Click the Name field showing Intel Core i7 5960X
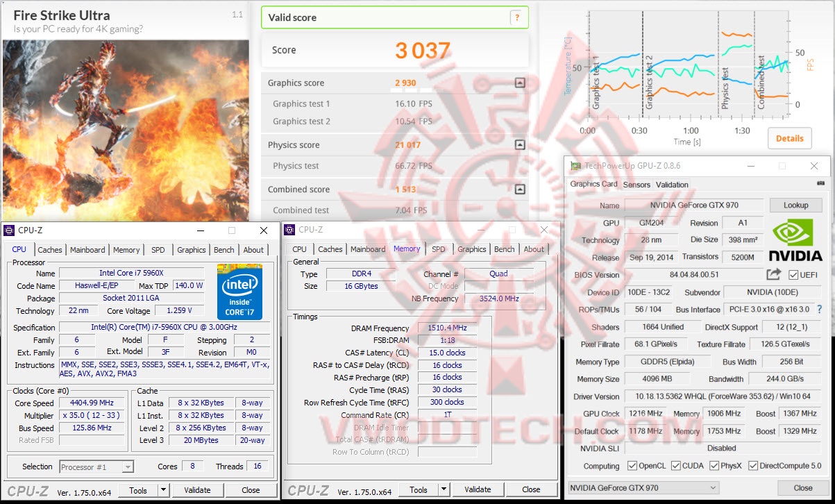This screenshot has width=835, height=504. 131,274
